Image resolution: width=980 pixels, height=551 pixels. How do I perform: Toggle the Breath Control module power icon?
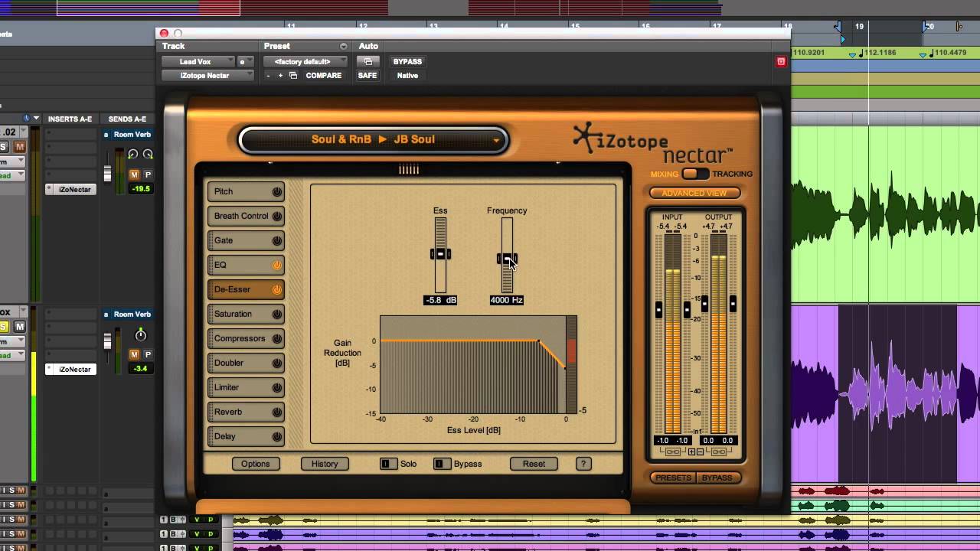[x=277, y=216]
